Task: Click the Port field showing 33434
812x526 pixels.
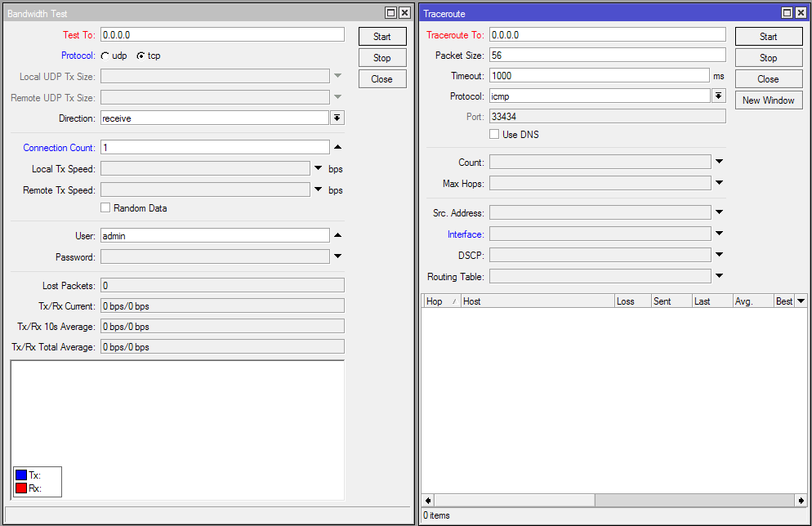Action: (608, 117)
